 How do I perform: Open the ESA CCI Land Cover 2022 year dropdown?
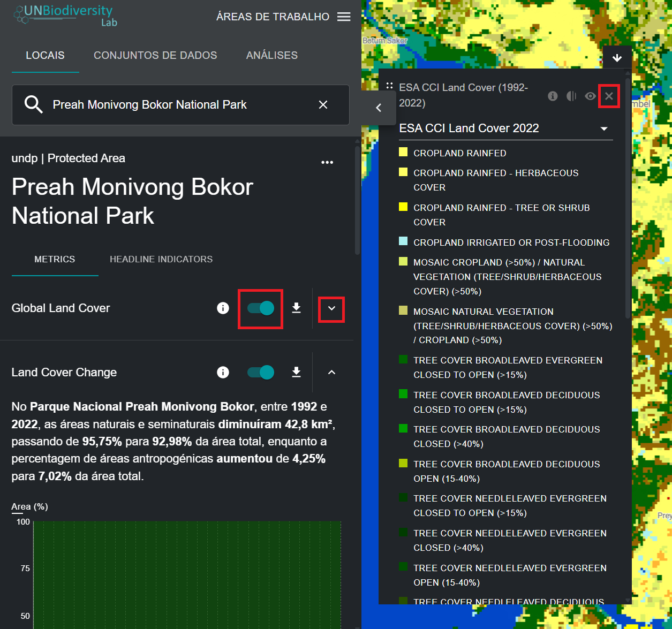coord(604,128)
